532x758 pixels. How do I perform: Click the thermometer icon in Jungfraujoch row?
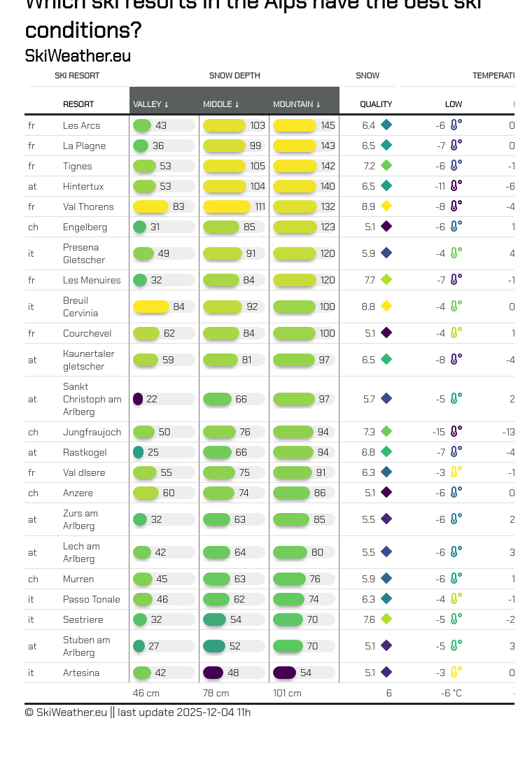(x=456, y=432)
